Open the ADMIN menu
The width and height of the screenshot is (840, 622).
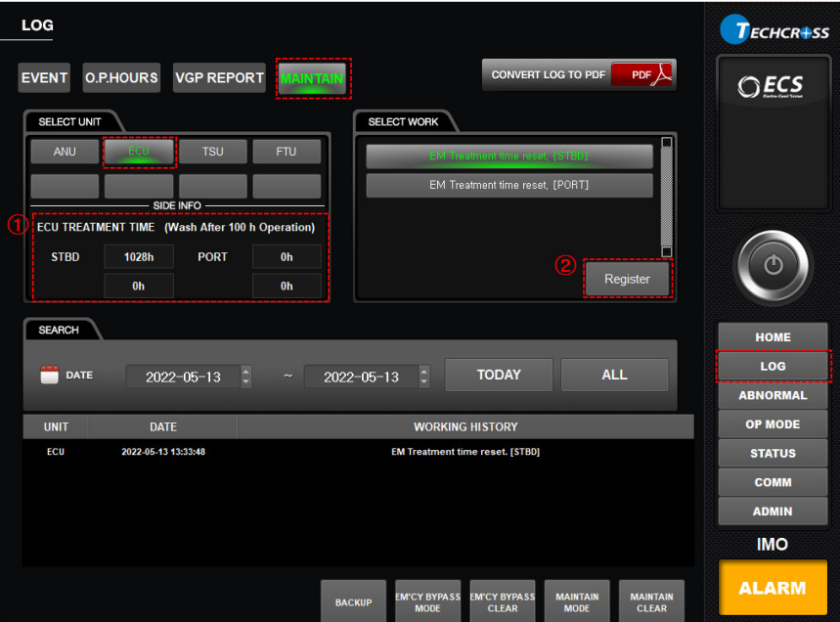pos(774,511)
